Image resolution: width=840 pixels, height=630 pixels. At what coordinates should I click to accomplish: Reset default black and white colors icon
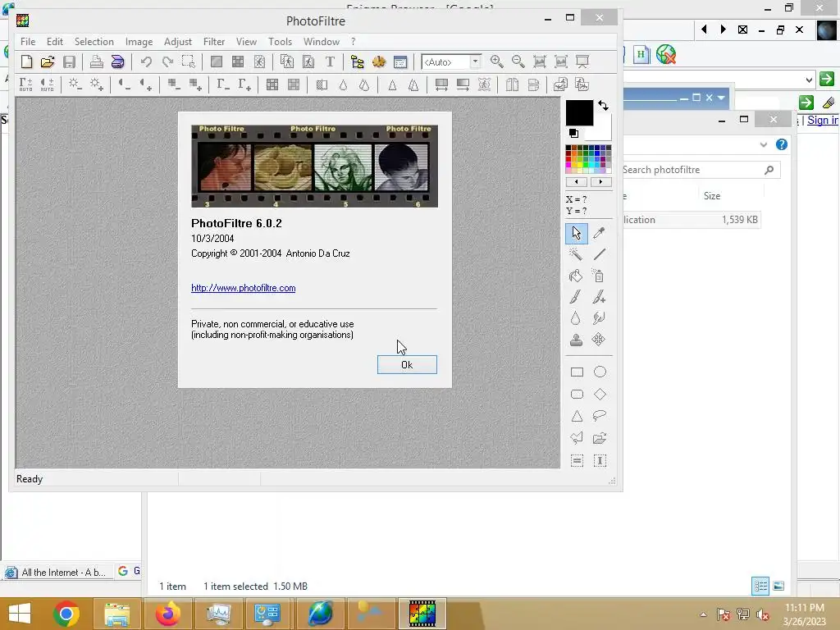pos(573,133)
